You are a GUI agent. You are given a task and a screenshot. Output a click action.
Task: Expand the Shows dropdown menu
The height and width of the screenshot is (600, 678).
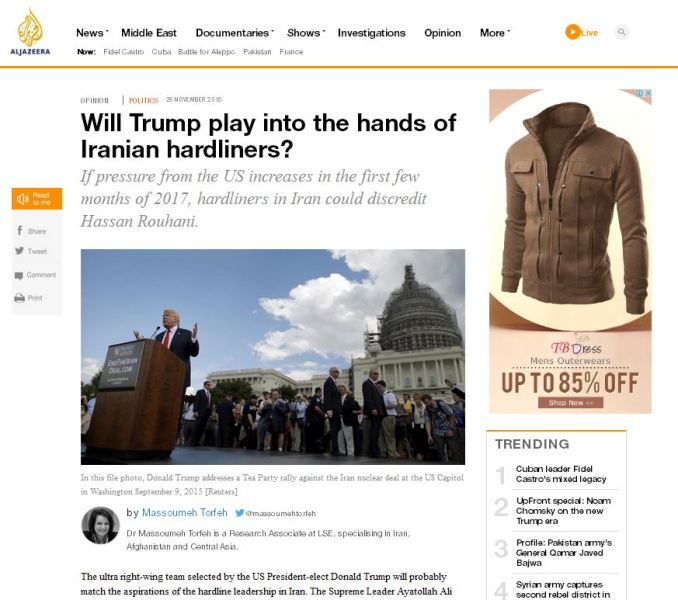point(306,33)
